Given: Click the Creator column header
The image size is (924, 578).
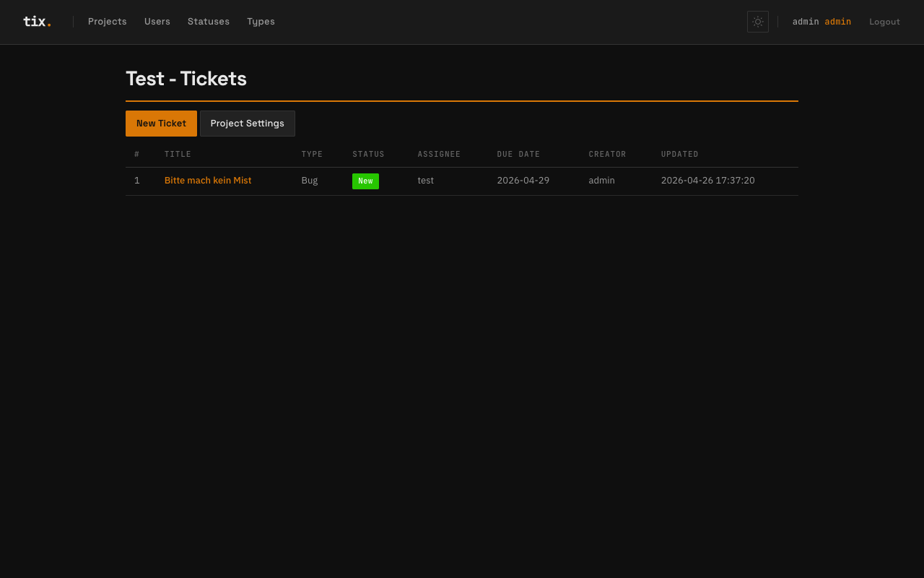Looking at the screenshot, I should [x=607, y=154].
